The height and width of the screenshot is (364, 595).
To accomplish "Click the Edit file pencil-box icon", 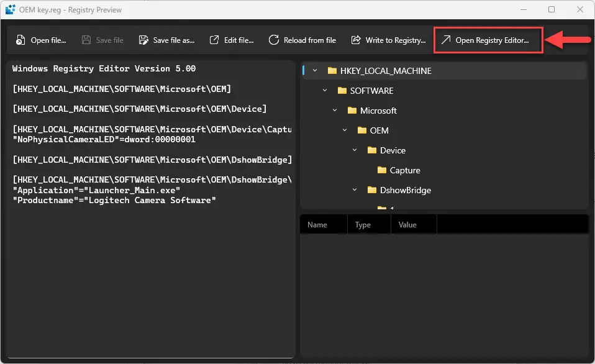I will click(x=214, y=40).
